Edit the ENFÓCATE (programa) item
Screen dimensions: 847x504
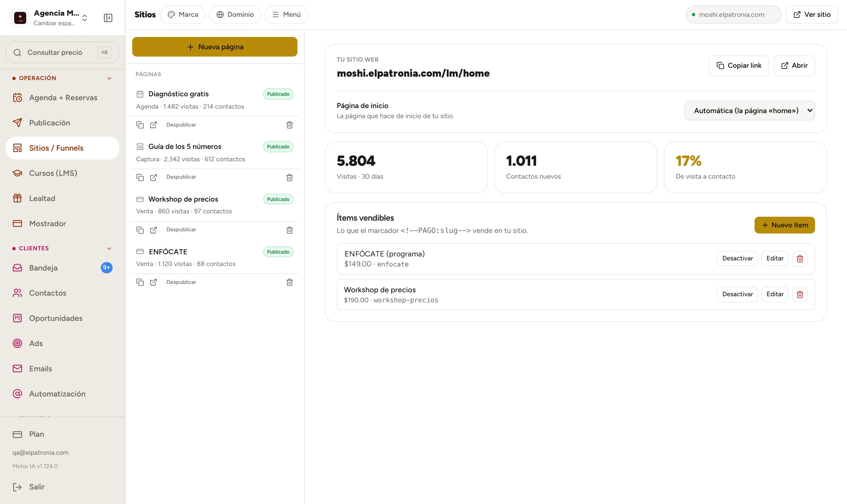775,258
